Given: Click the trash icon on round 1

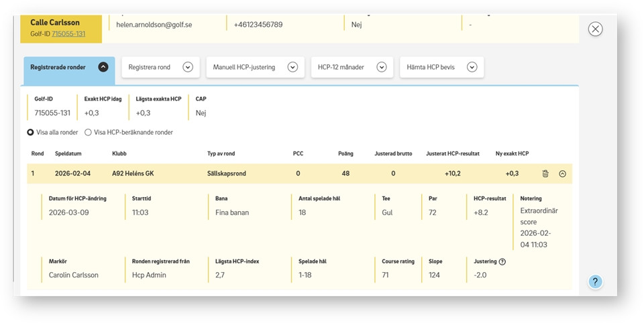Looking at the screenshot, I should [545, 174].
